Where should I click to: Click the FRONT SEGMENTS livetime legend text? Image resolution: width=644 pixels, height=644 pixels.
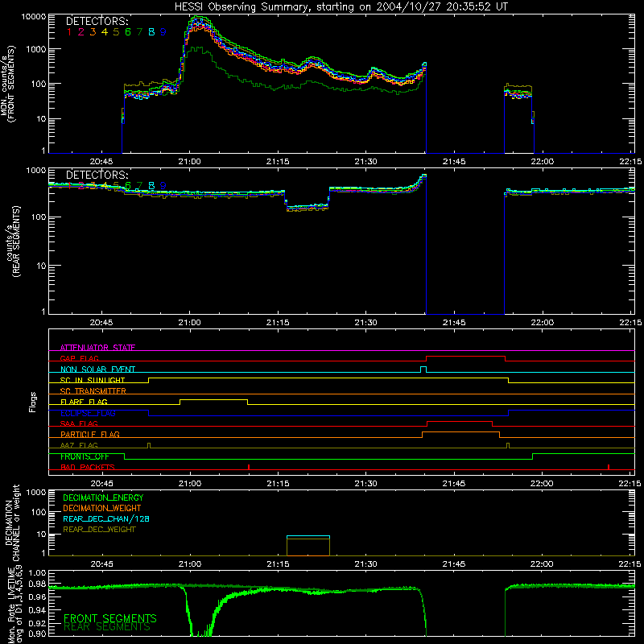[110, 618]
